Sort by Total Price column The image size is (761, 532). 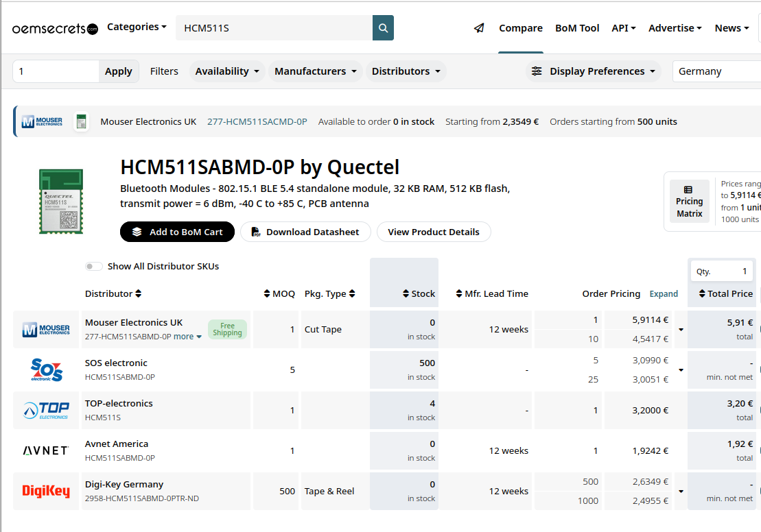(725, 293)
